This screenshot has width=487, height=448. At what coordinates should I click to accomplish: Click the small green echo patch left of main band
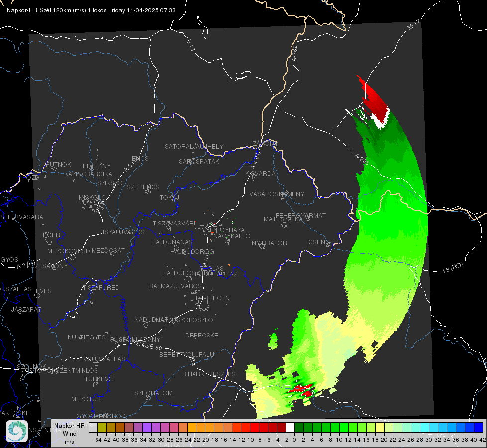tap(273, 341)
